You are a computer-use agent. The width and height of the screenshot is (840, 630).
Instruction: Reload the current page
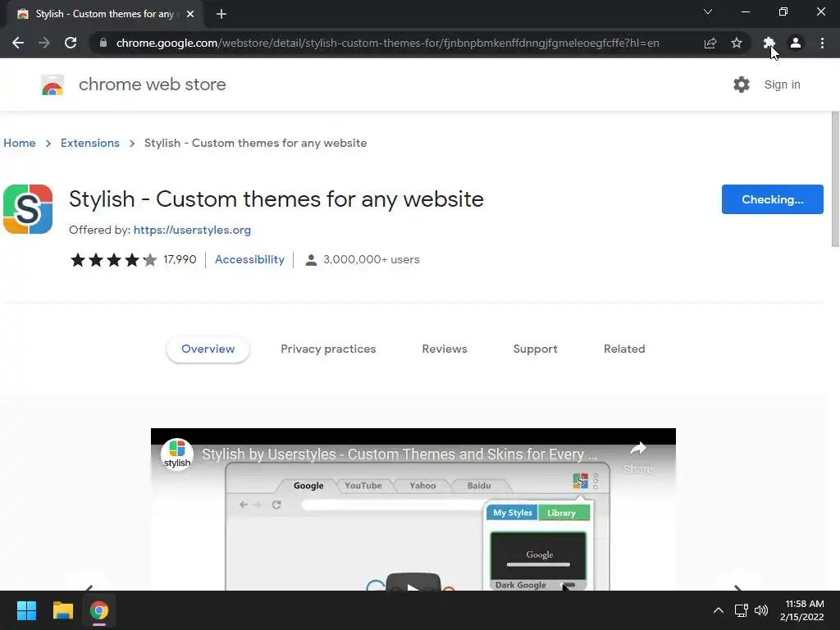coord(71,43)
